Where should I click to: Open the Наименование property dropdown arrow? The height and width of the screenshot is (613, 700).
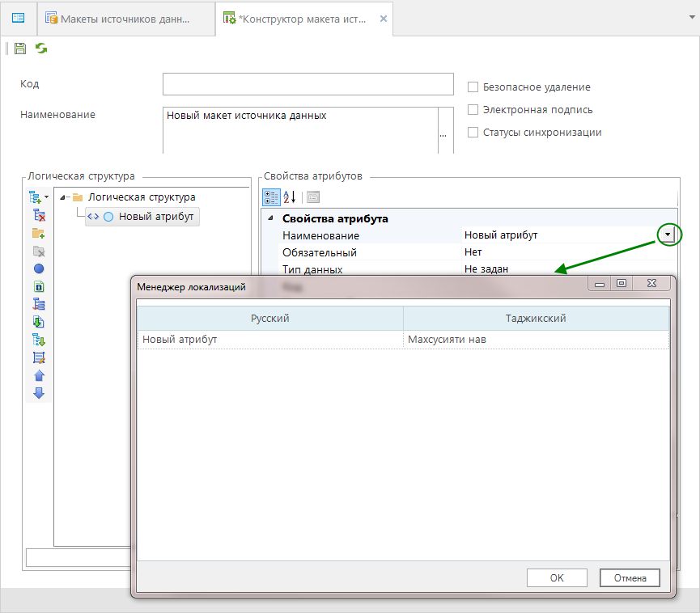(668, 235)
